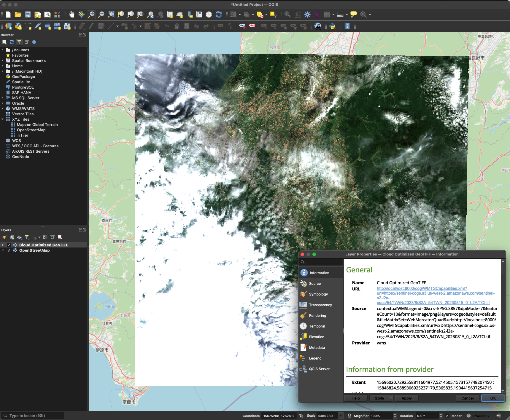This screenshot has height=420, width=510.
Task: Collapse the OpenStreetMap layer node
Action: point(3,250)
